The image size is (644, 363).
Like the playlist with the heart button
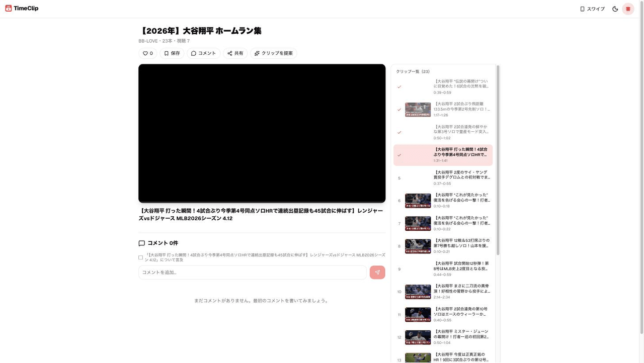[148, 53]
